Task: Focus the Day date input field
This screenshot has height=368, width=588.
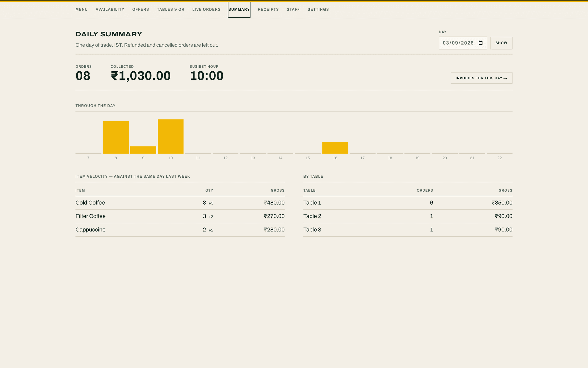Action: click(463, 43)
